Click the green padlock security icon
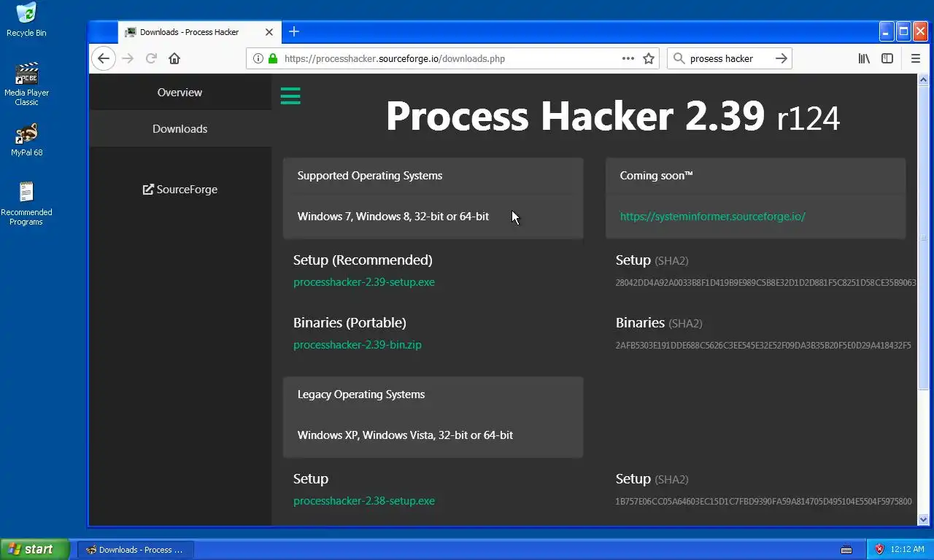This screenshot has height=560, width=934. click(x=273, y=58)
